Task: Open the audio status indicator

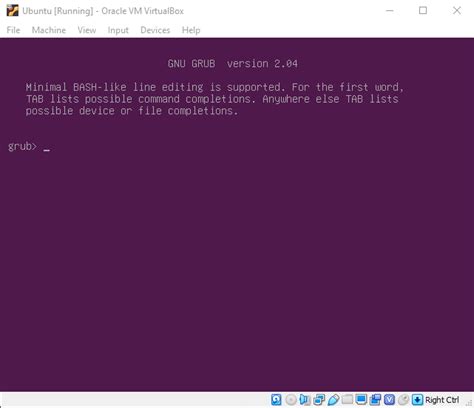Action: point(305,399)
